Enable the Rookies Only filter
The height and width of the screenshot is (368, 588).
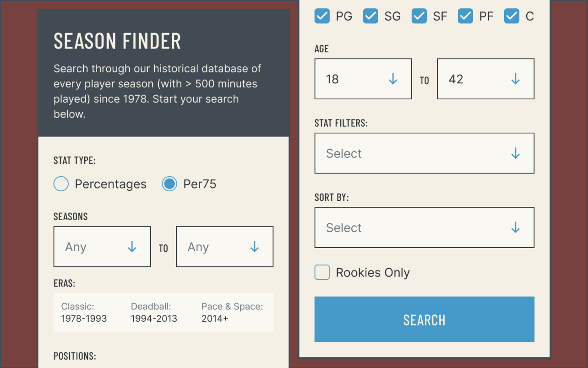[x=322, y=272]
